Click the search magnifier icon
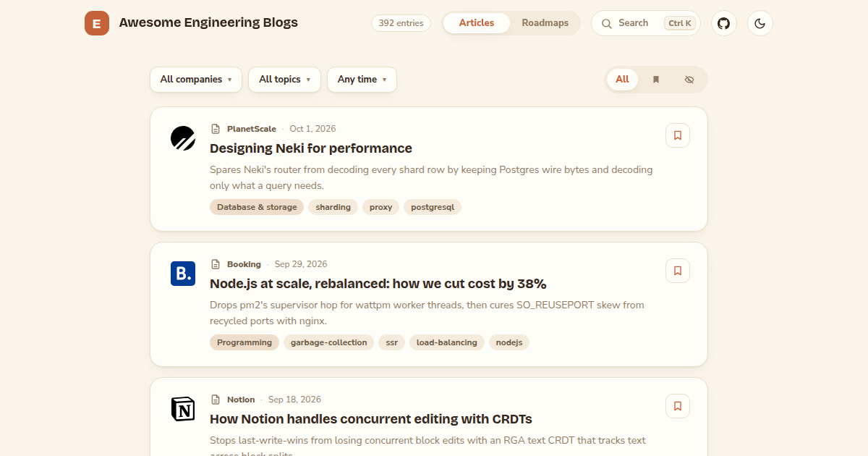 coord(607,23)
